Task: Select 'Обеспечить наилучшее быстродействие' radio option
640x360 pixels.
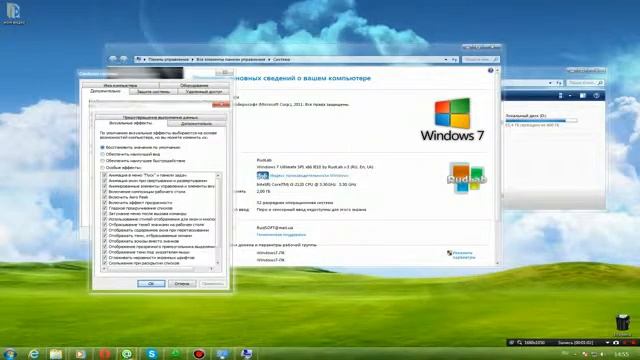Action: point(102,161)
